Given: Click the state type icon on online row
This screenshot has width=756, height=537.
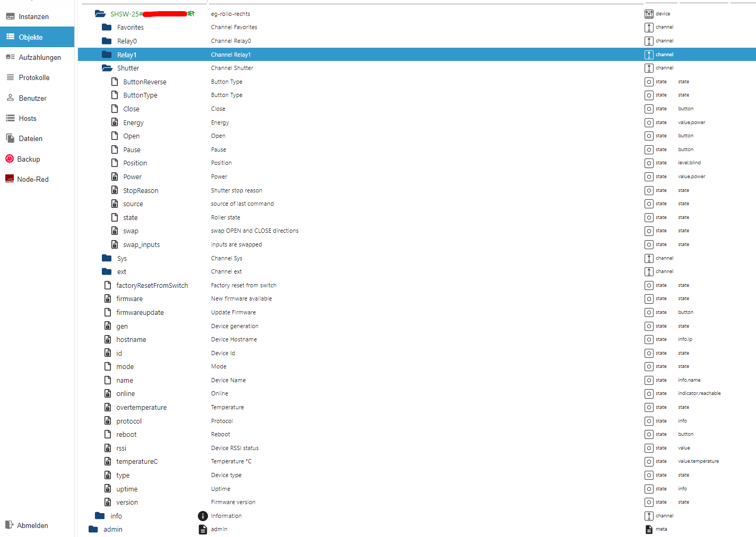Looking at the screenshot, I should pos(649,393).
